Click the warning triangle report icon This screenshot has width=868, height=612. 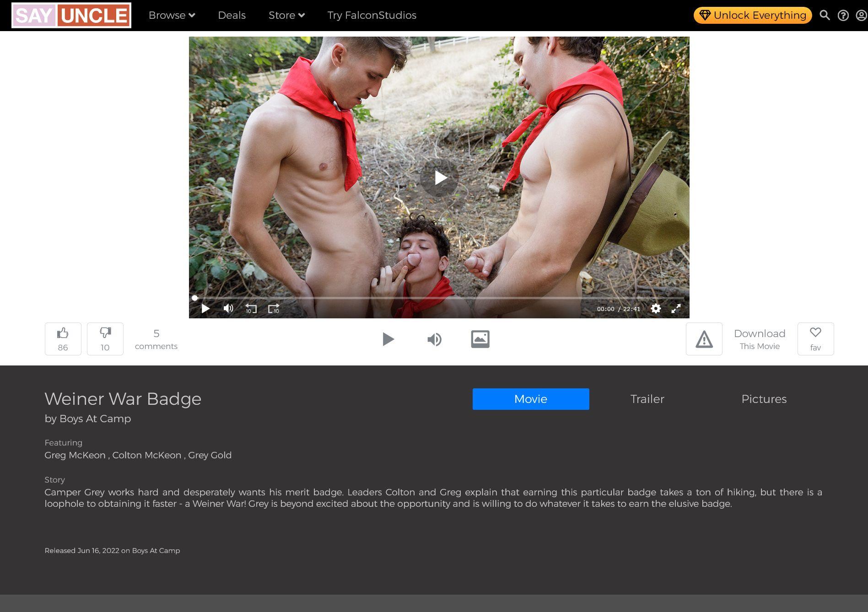point(704,339)
